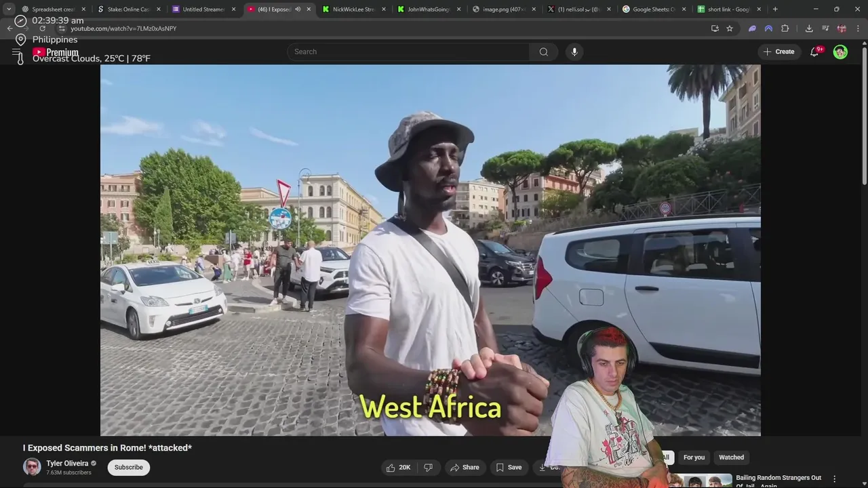
Task: Click the 7.63M subscribers text
Action: point(68,472)
